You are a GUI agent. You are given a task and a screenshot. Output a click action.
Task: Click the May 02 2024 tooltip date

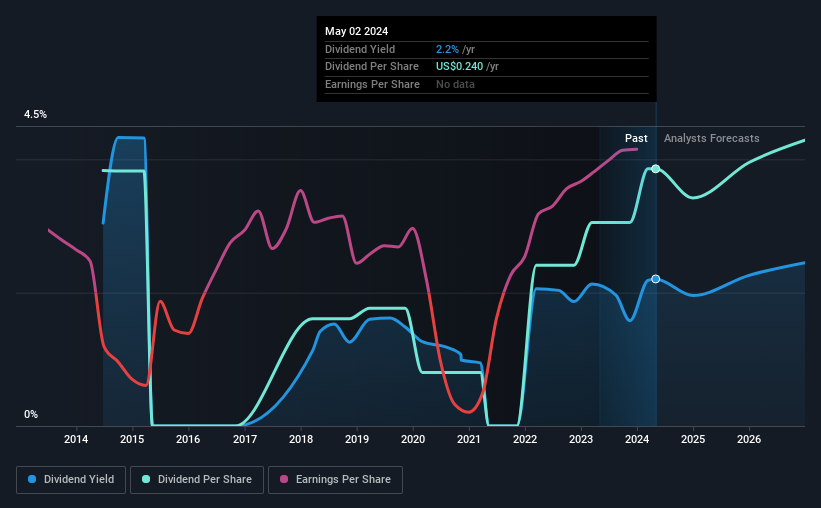click(357, 31)
